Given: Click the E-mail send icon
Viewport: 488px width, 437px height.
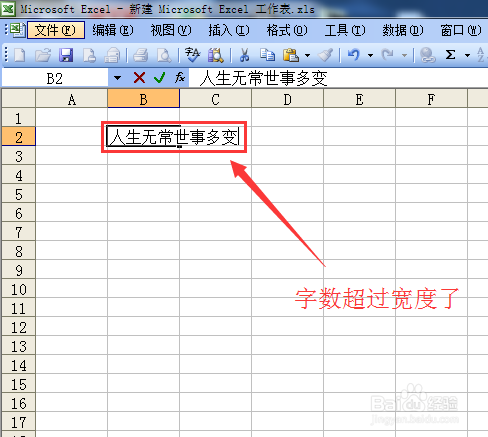Looking at the screenshot, I should coord(112,55).
